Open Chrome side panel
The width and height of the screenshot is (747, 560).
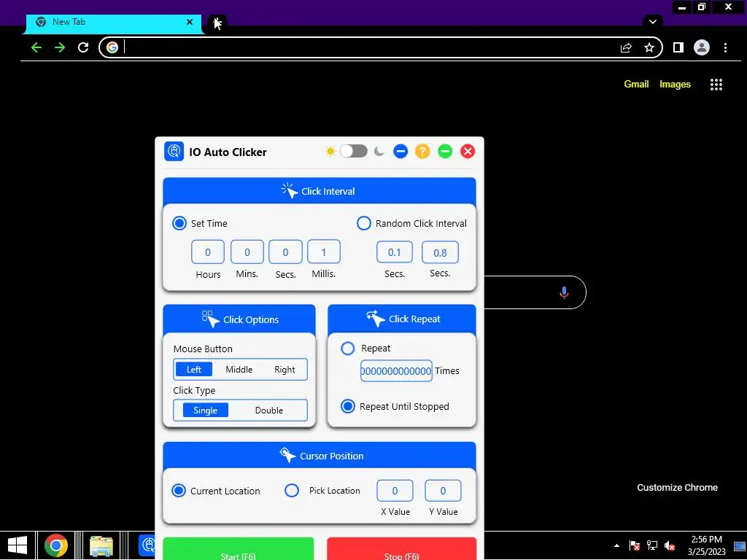click(678, 47)
